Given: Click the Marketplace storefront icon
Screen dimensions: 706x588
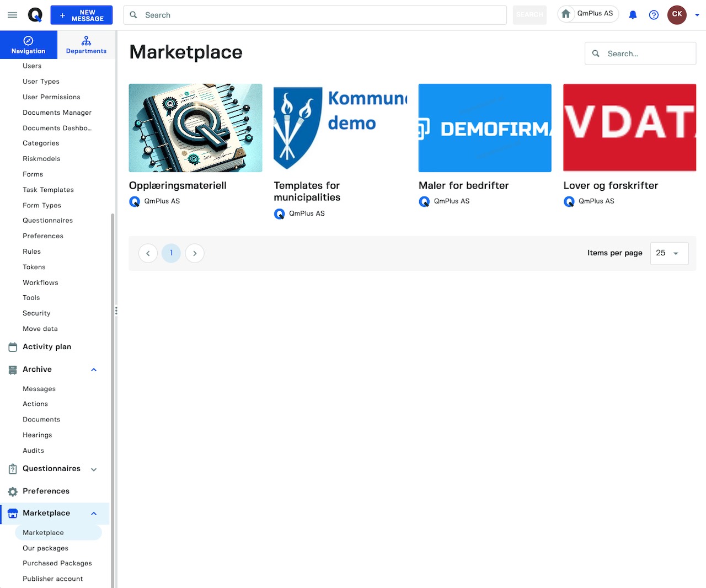Looking at the screenshot, I should coord(13,514).
